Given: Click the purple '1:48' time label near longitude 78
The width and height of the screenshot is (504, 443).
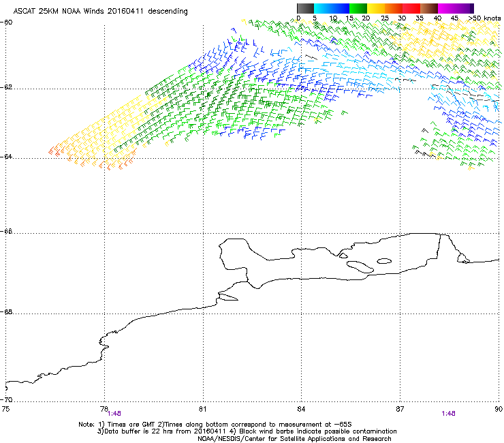Looking at the screenshot, I should click(114, 414).
